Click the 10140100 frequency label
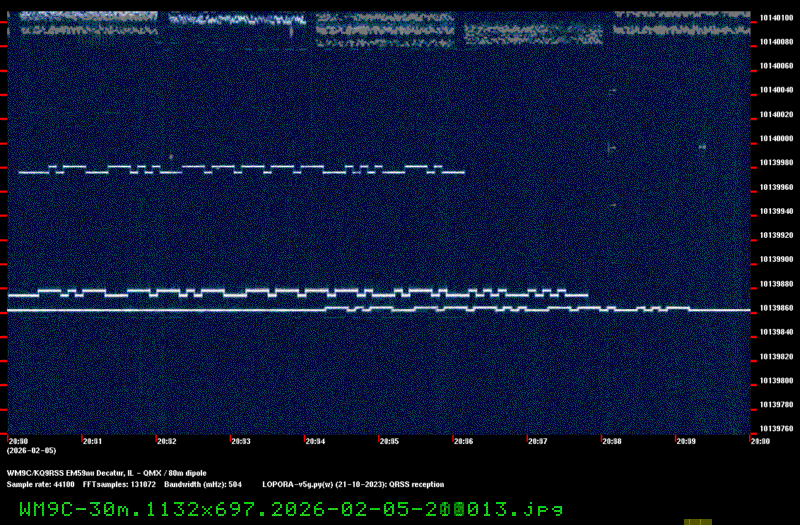The image size is (800, 525). [x=776, y=18]
